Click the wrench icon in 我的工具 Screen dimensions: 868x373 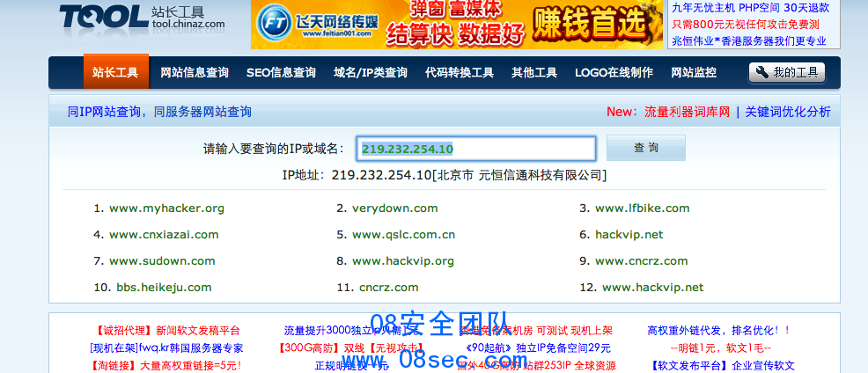761,72
